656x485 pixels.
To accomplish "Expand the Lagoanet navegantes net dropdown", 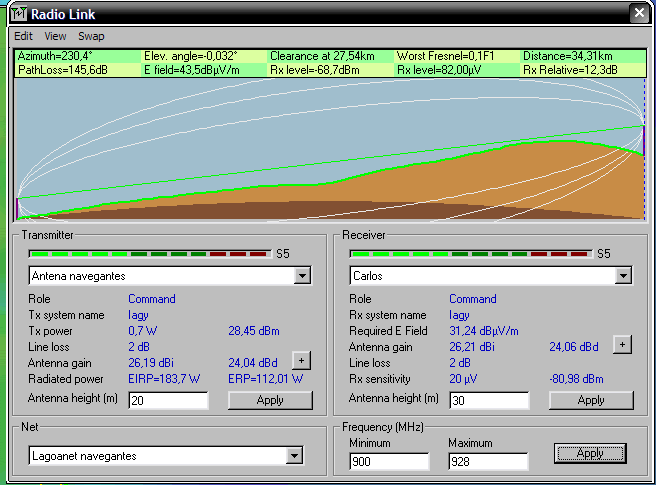I will (x=294, y=455).
